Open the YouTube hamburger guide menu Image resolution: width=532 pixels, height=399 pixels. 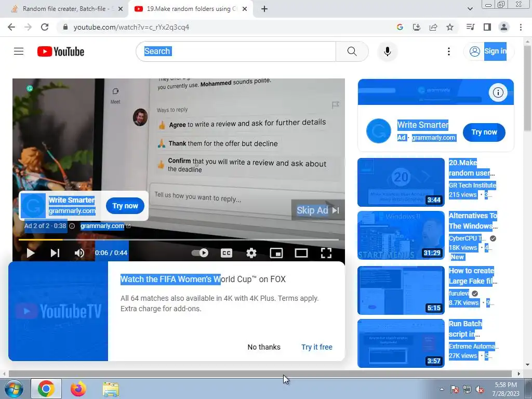pyautogui.click(x=19, y=51)
